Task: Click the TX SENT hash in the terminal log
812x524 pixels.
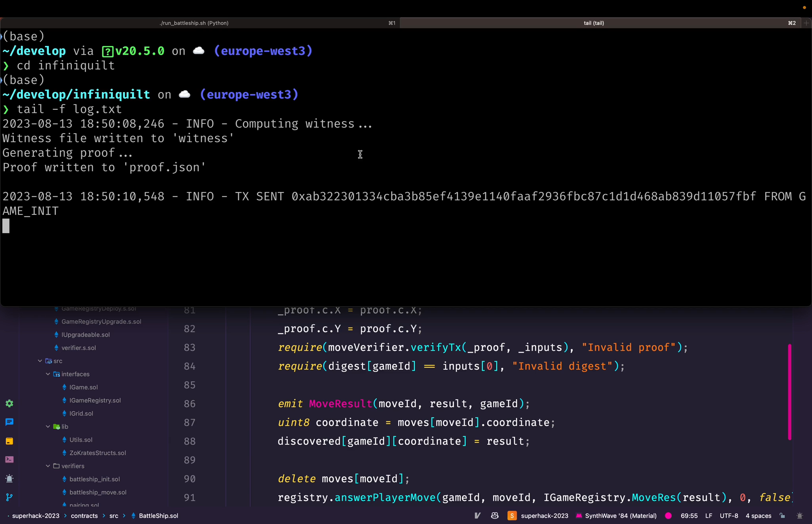Action: point(524,196)
